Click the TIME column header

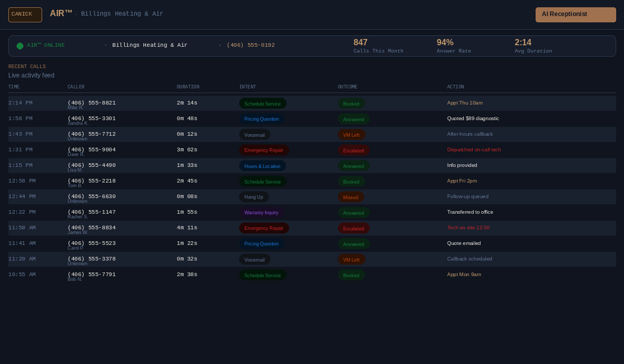coord(14,87)
